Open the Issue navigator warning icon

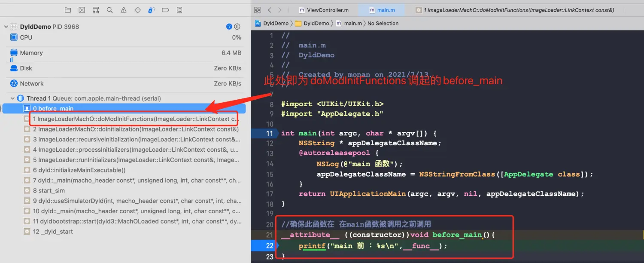124,10
